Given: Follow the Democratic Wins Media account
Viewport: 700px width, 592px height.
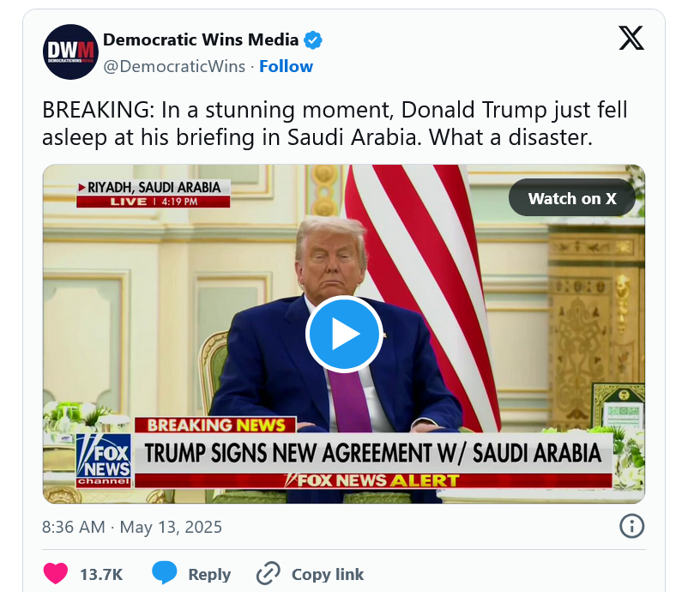Looking at the screenshot, I should coord(286,66).
